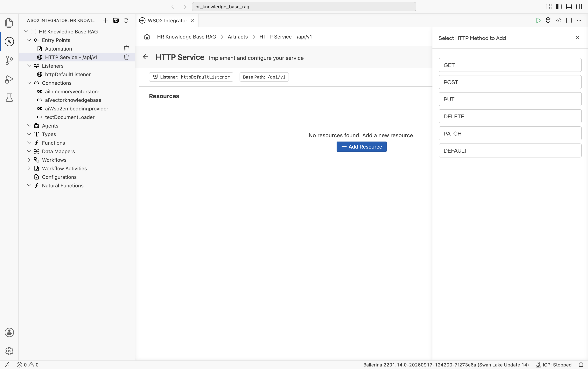Click ICP: Stopped in status bar

coord(554,365)
